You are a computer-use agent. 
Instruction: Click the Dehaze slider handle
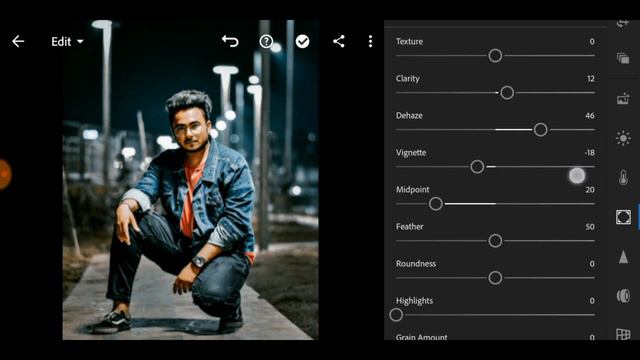[540, 130]
